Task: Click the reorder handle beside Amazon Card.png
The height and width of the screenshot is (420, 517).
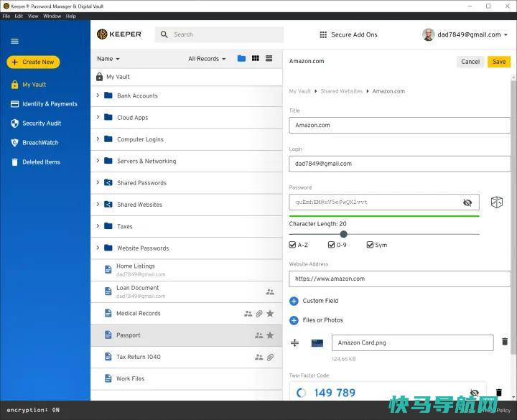Action: tap(295, 343)
